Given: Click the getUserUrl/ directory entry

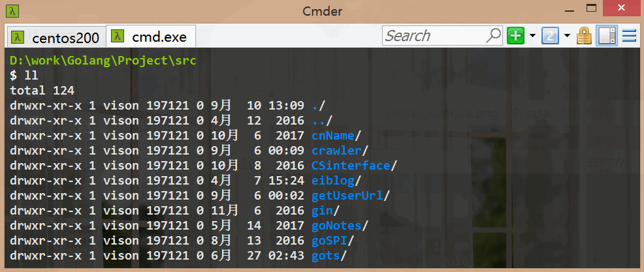Looking at the screenshot, I should tap(351, 195).
